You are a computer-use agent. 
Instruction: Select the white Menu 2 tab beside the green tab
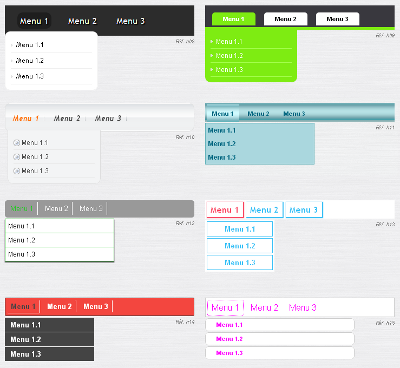click(285, 19)
